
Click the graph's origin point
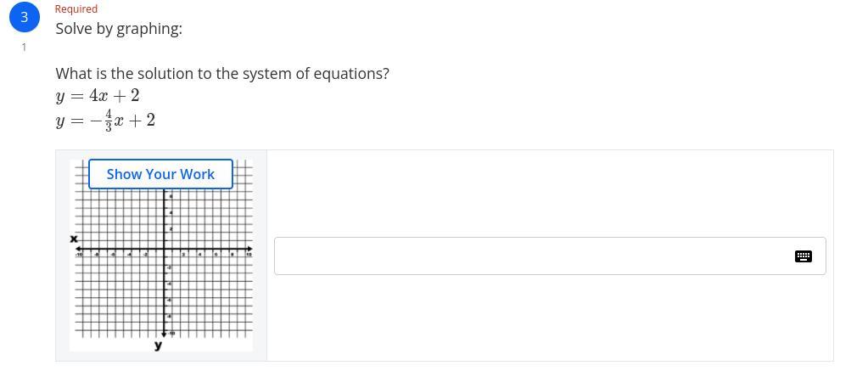(x=164, y=250)
